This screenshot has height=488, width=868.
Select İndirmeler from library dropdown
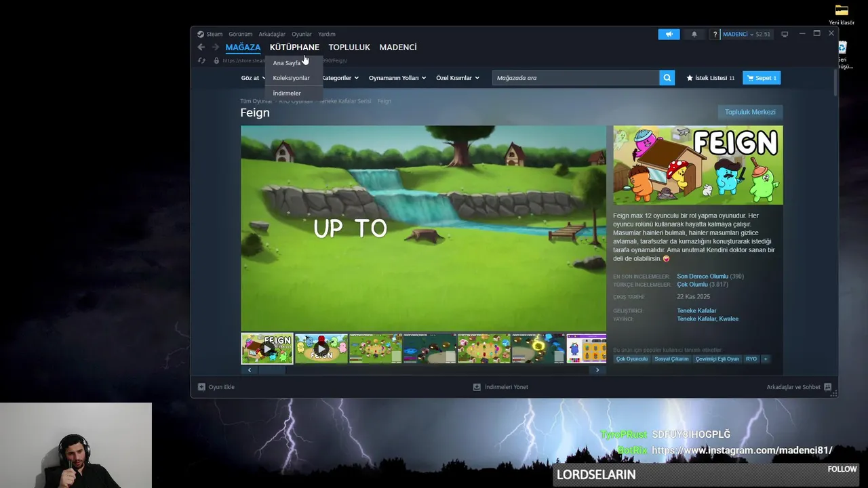coord(287,94)
